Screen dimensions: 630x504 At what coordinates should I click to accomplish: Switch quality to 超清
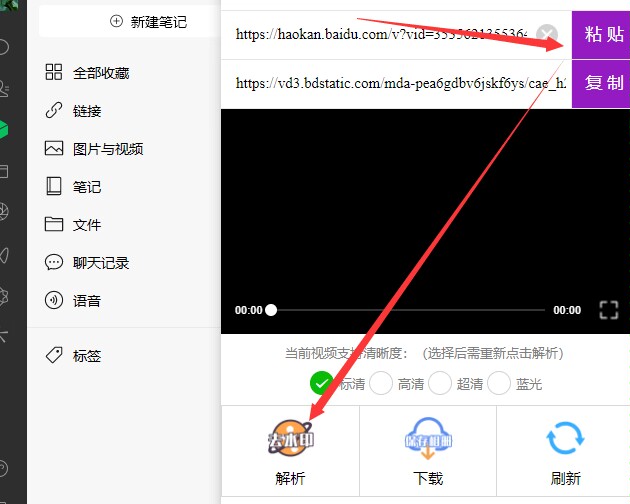[x=440, y=383]
